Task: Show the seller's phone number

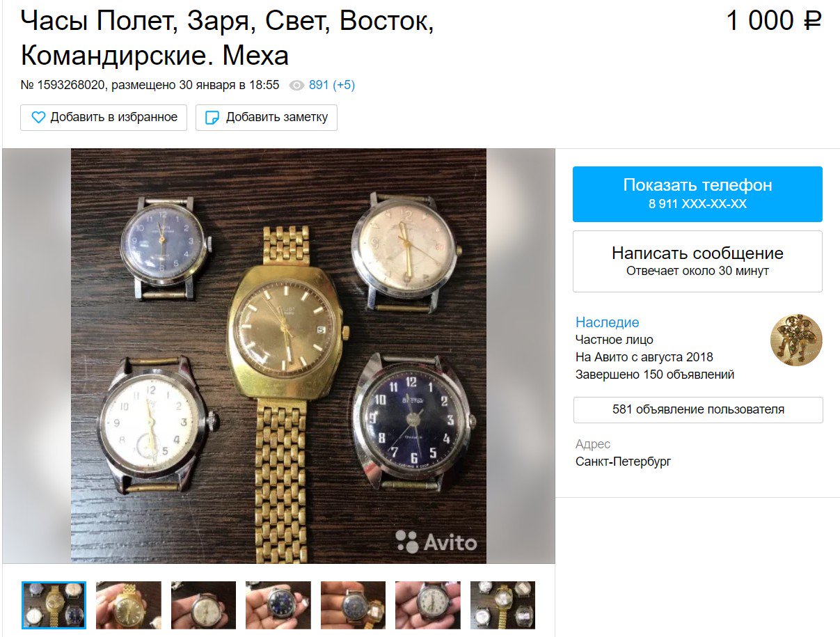Action: click(697, 194)
